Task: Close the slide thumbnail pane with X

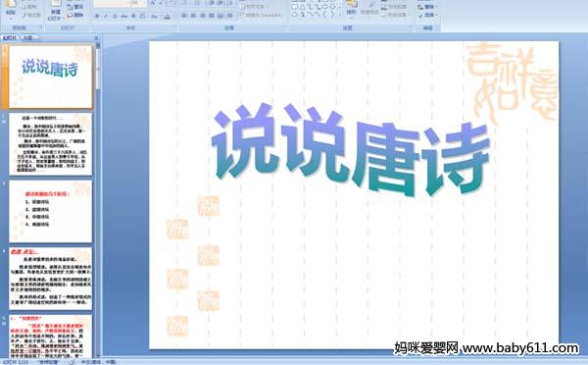Action: click(96, 38)
